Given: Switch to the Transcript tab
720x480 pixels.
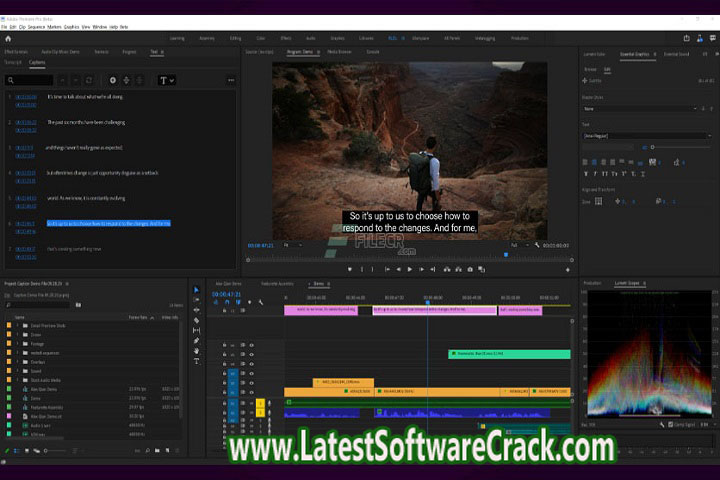Looking at the screenshot, I should 13,62.
